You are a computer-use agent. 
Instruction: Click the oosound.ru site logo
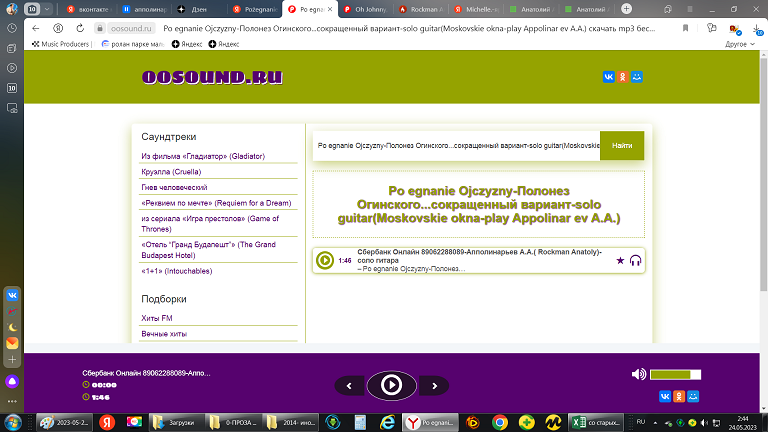click(x=212, y=77)
